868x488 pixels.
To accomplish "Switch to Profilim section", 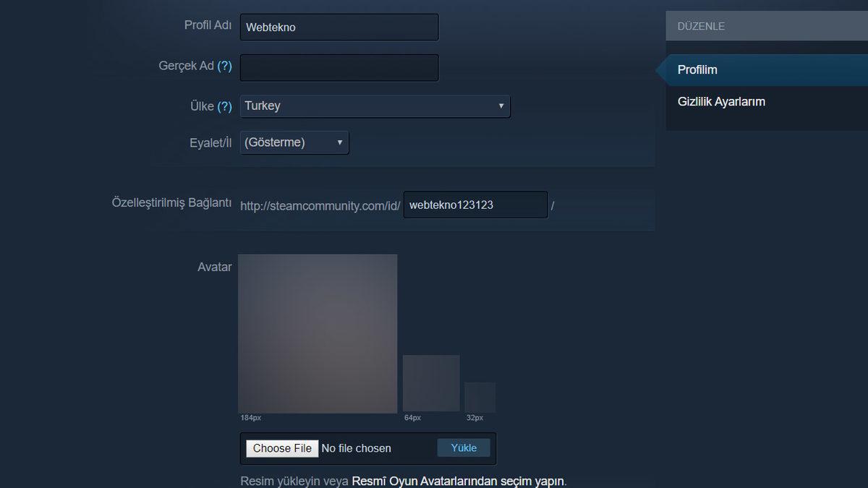I will pyautogui.click(x=697, y=69).
